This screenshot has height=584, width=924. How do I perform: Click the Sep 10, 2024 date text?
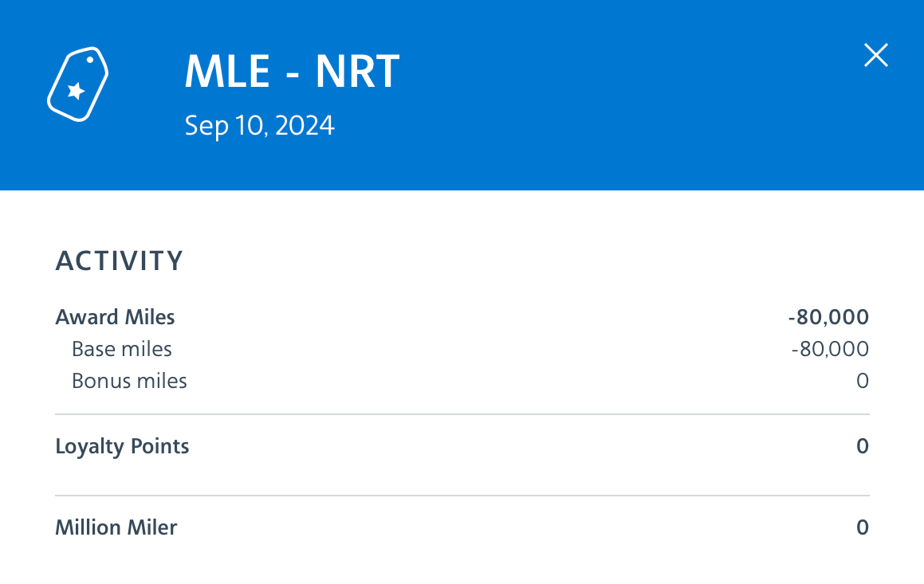pyautogui.click(x=259, y=124)
